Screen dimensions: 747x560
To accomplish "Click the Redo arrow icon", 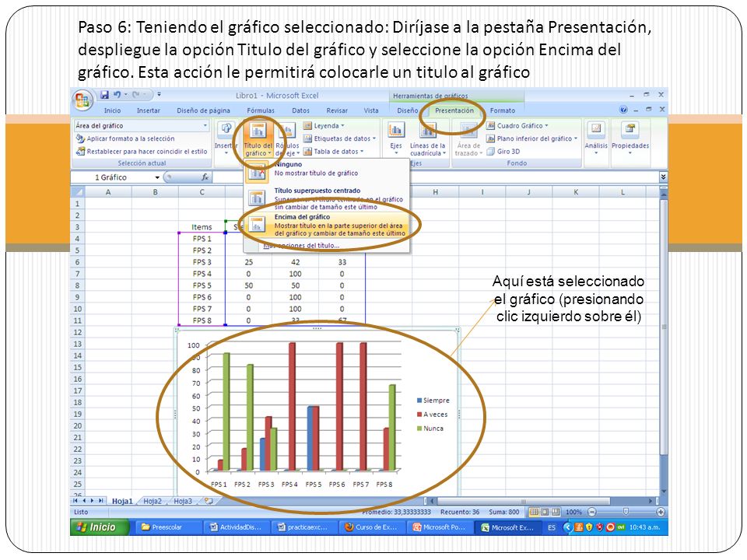I will 135,95.
